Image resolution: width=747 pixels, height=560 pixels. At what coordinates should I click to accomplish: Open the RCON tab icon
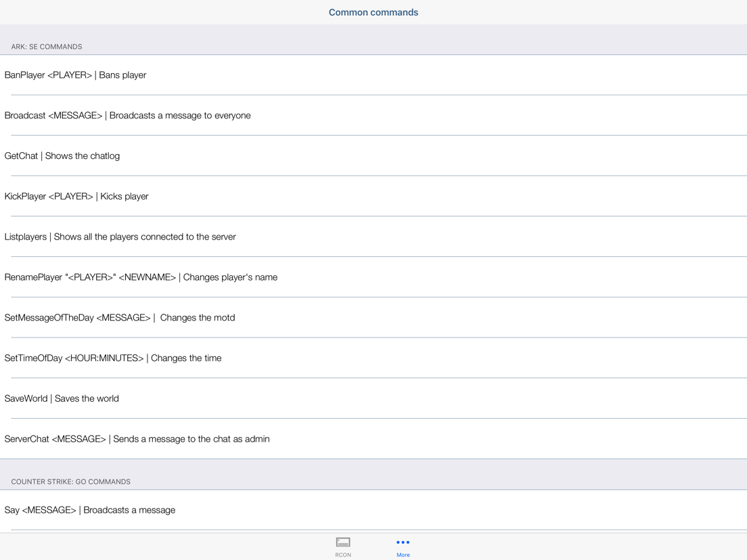tap(343, 542)
